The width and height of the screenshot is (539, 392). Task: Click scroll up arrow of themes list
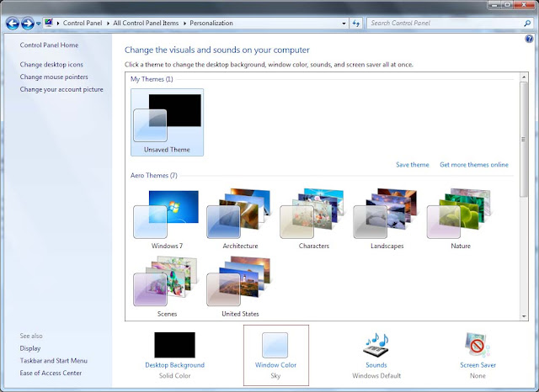tap(524, 77)
